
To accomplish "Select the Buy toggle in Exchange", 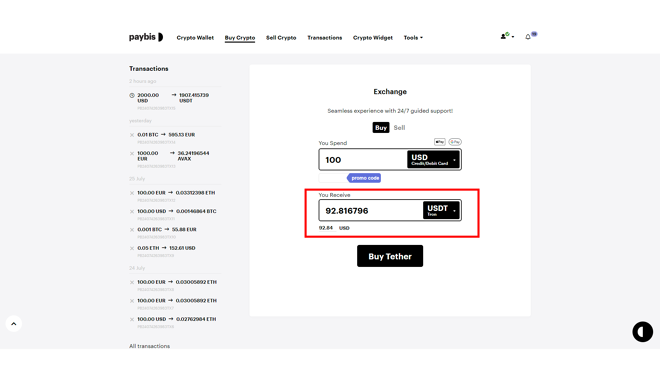I will [x=381, y=128].
